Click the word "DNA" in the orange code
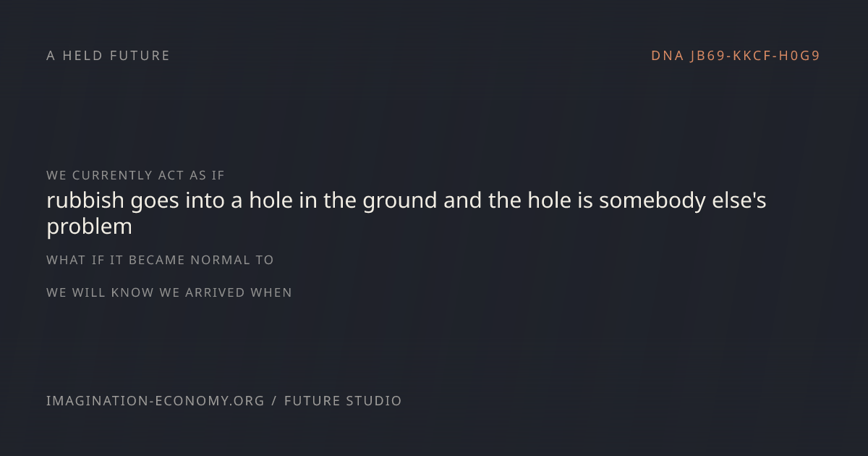This screenshot has width=868, height=456. [x=667, y=56]
